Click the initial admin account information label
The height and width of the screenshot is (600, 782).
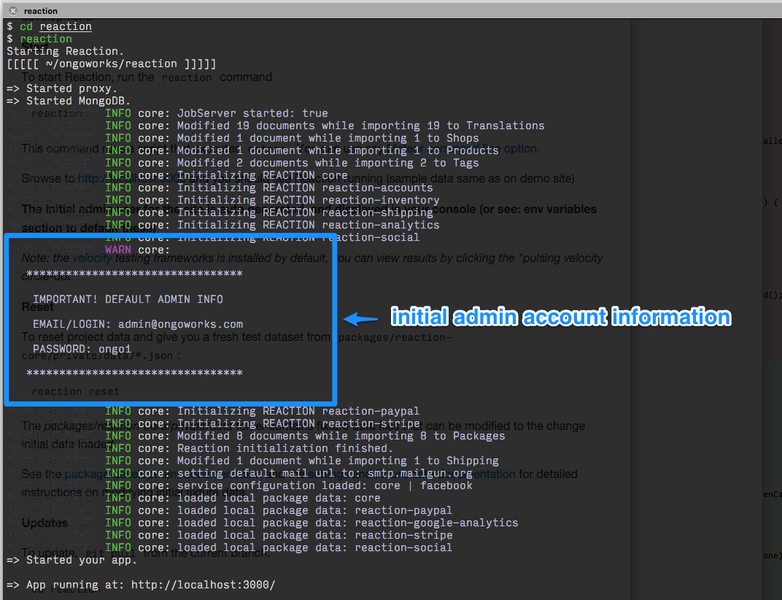560,317
